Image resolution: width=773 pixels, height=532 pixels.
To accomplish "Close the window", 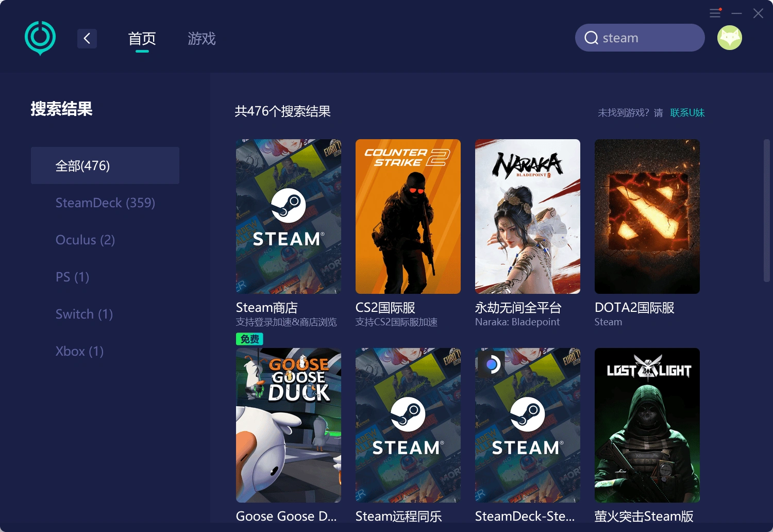I will pyautogui.click(x=758, y=13).
